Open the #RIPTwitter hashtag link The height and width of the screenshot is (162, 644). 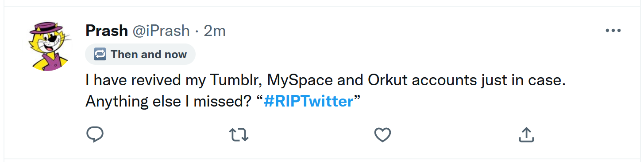(x=309, y=101)
